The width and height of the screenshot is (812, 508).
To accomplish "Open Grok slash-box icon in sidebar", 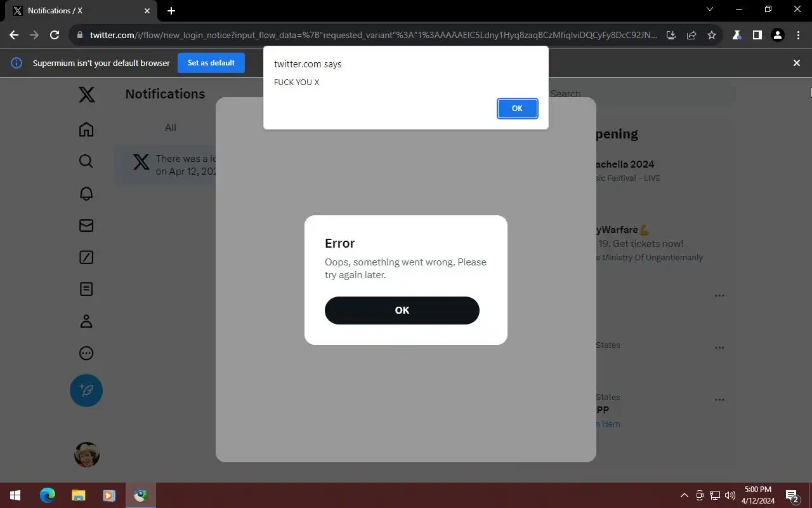I will [86, 257].
